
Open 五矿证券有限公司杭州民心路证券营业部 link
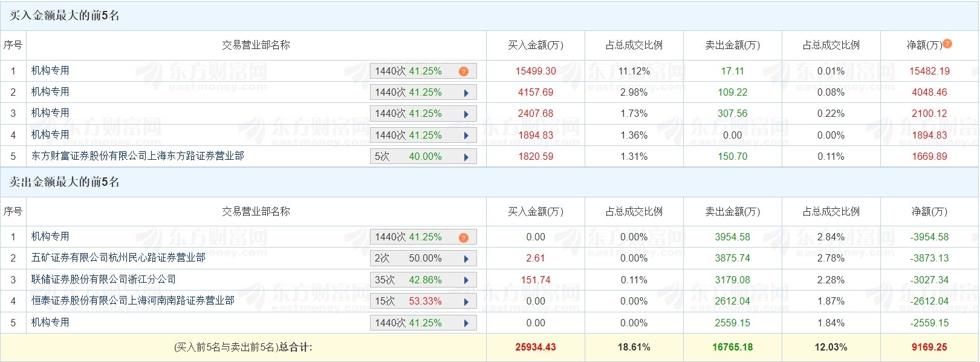pyautogui.click(x=118, y=258)
